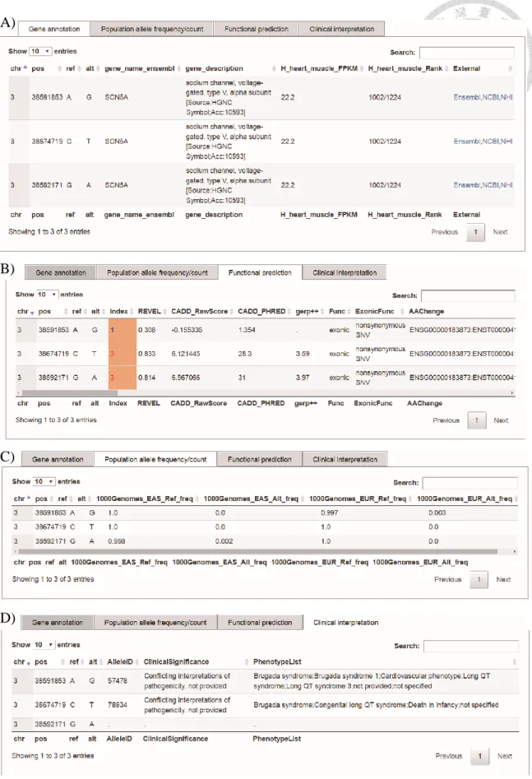Click right scroll arrow in panel B table
532x779 pixels.
[512, 393]
